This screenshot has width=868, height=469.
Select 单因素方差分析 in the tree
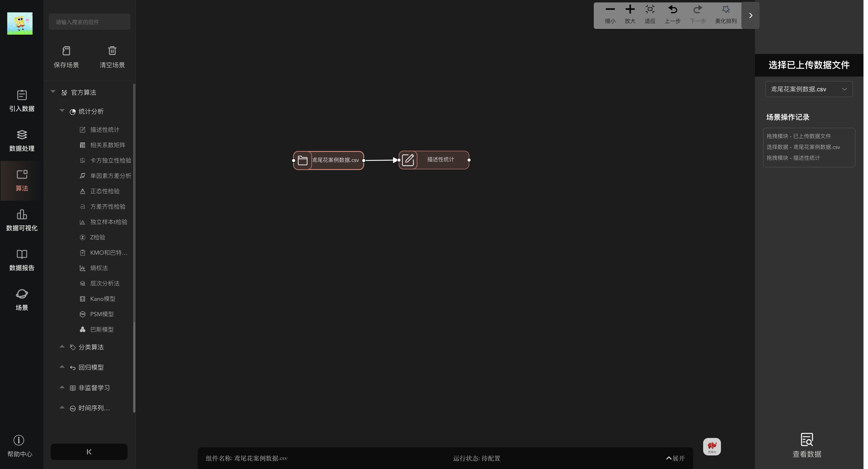111,176
